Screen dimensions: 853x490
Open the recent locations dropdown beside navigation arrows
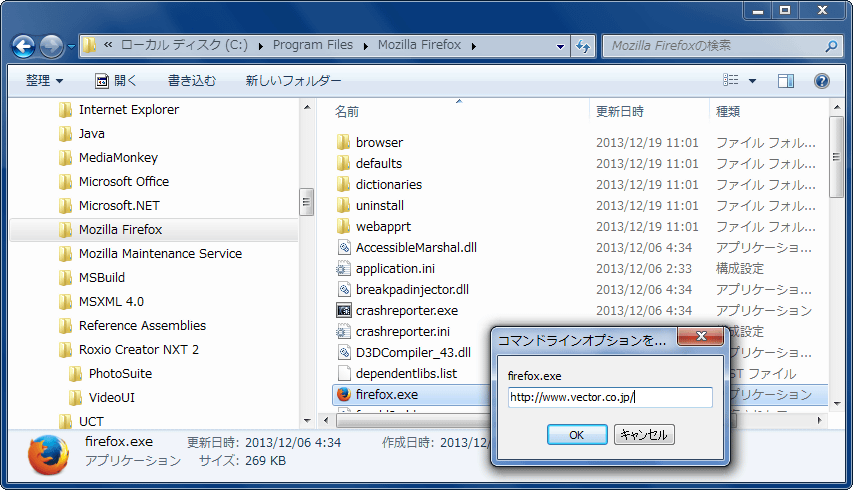[71, 47]
